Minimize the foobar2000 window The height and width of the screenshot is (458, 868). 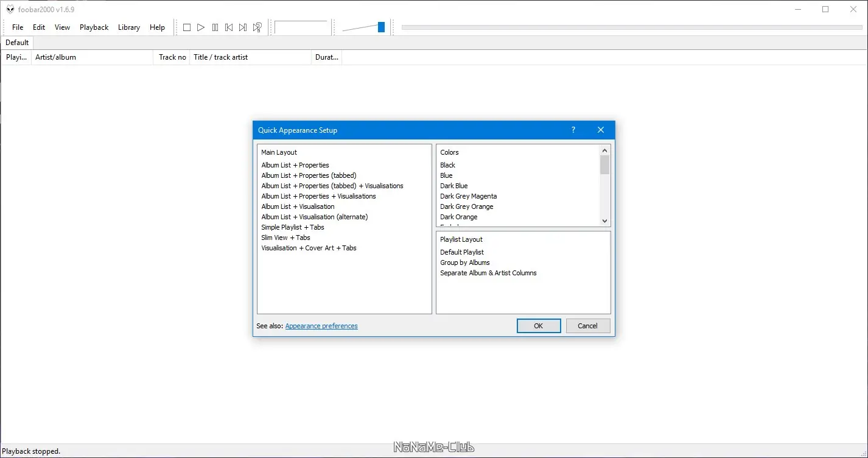[x=798, y=9]
